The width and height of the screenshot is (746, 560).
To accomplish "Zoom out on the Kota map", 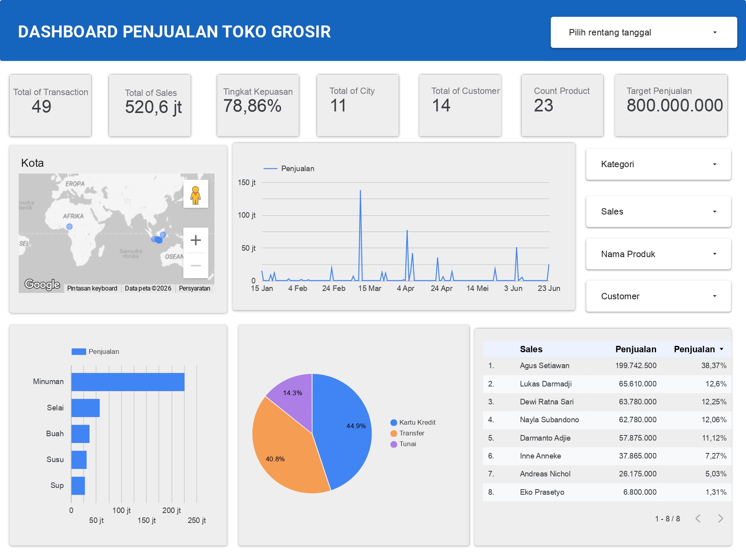I will [x=195, y=265].
